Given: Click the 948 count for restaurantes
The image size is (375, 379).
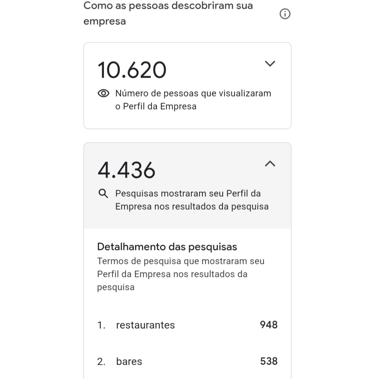Looking at the screenshot, I should [269, 325].
